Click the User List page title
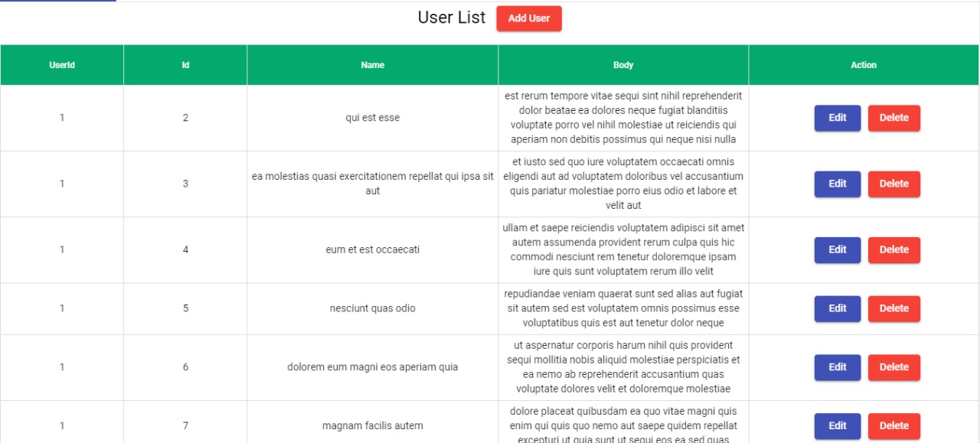 (452, 17)
